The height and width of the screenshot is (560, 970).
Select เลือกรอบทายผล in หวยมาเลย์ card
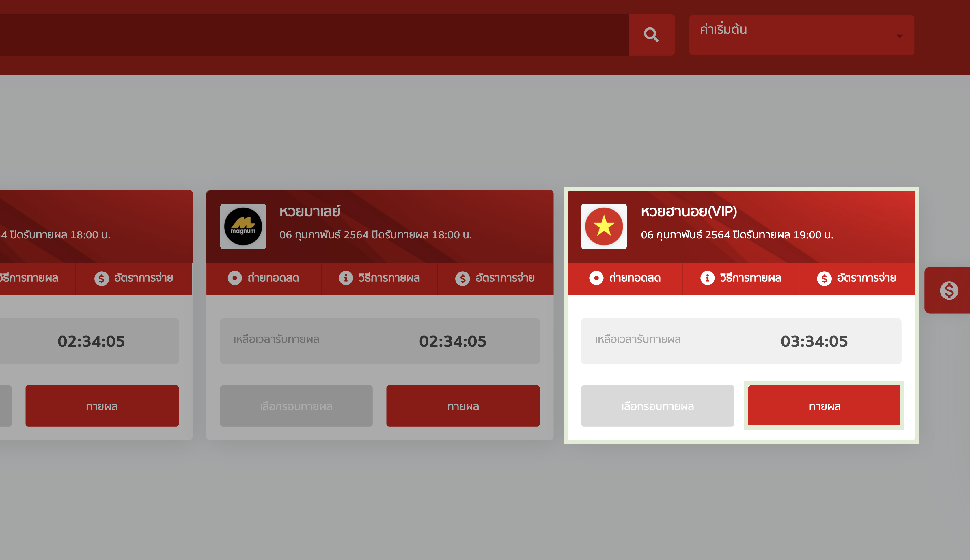pyautogui.click(x=296, y=406)
